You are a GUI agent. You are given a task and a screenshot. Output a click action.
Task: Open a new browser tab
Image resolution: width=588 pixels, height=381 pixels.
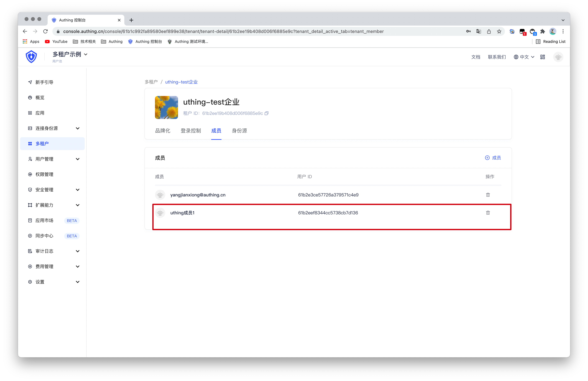point(132,20)
